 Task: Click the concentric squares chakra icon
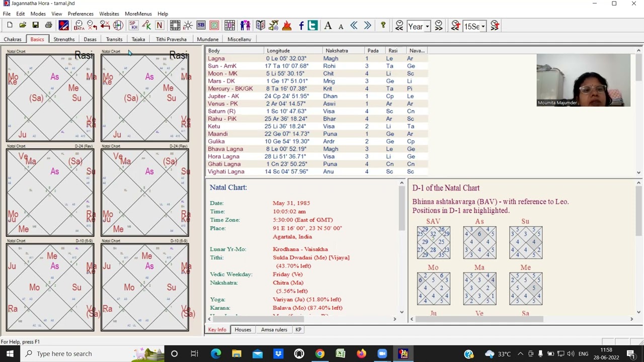point(214,26)
